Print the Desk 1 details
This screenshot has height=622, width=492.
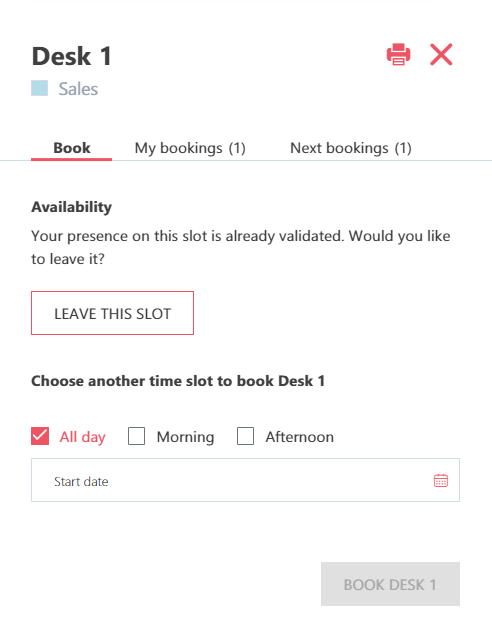398,54
